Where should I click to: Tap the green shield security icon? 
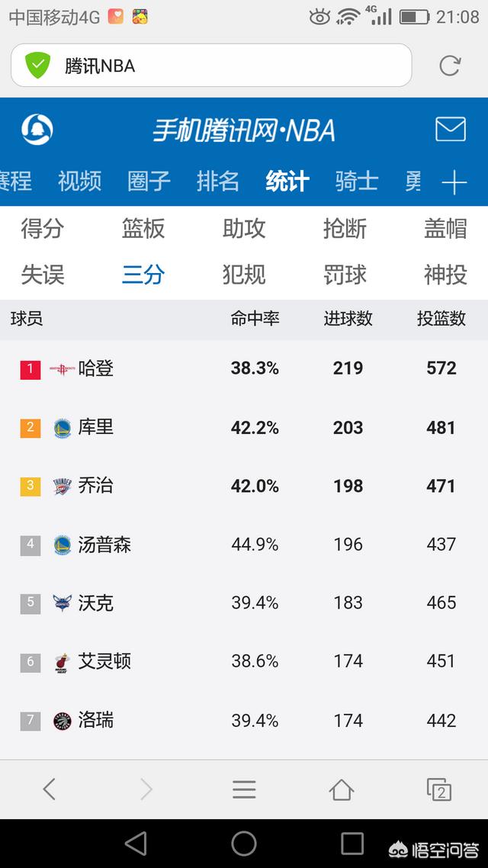(x=37, y=66)
